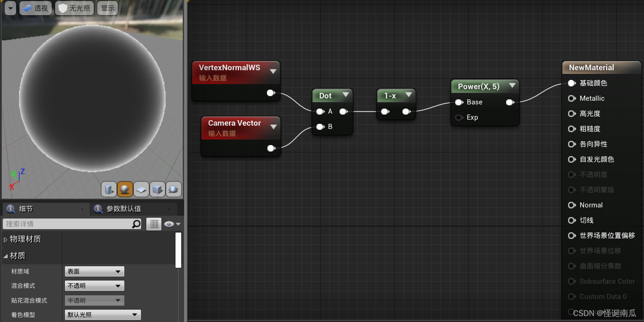Expand the 物理材质 category
The width and height of the screenshot is (644, 322).
point(6,239)
